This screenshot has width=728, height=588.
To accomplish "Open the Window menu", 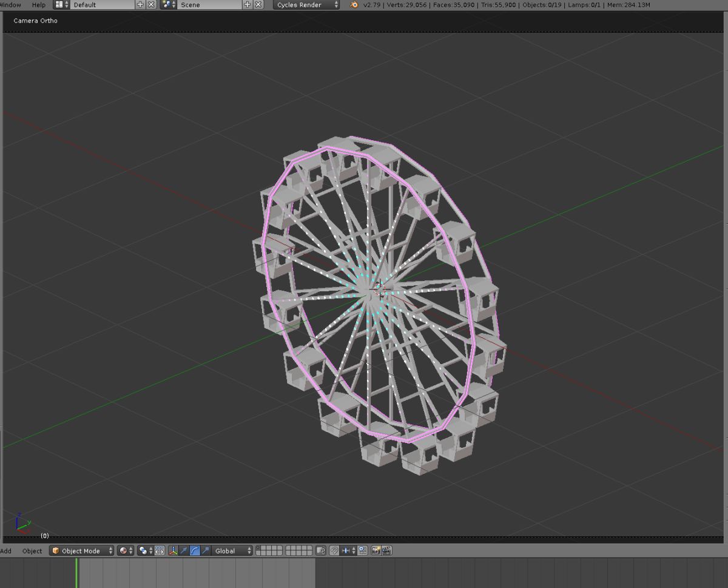I will (10, 5).
